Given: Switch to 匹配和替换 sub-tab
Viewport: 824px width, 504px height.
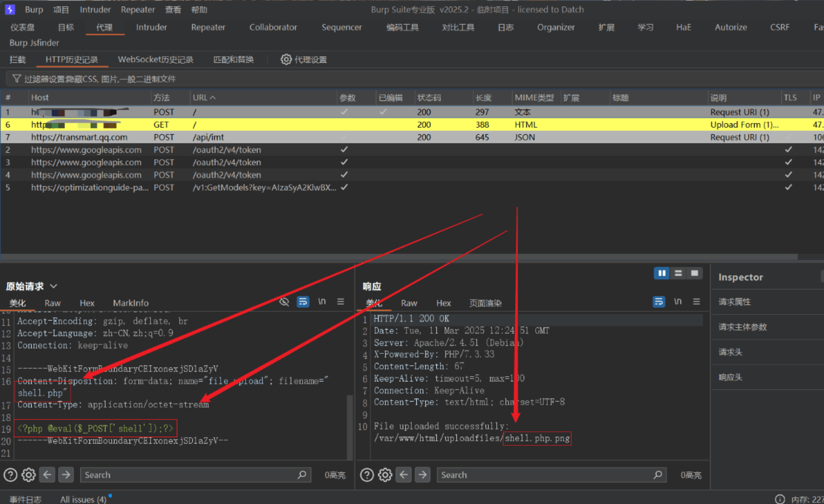Looking at the screenshot, I should (x=233, y=59).
